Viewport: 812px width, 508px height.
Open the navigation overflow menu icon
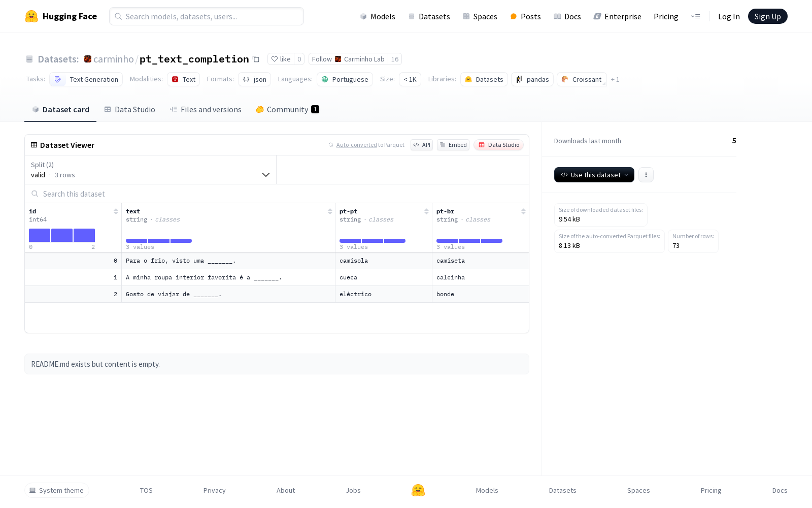tap(695, 16)
